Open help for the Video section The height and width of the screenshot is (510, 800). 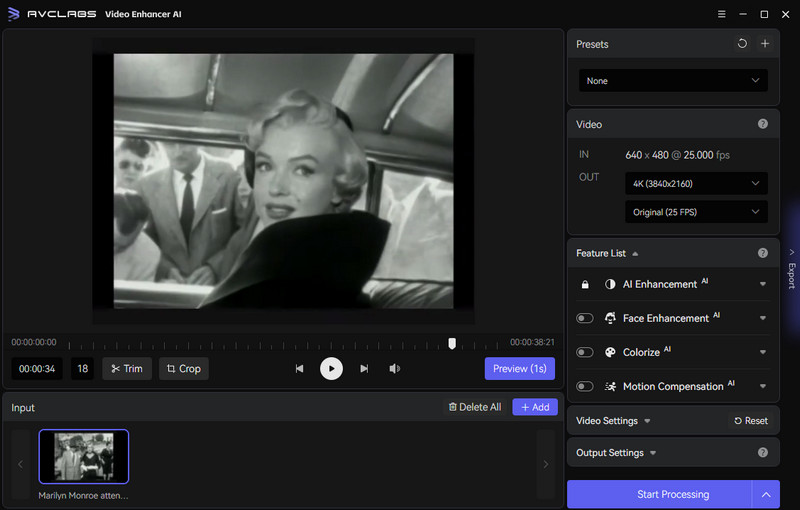pos(763,124)
